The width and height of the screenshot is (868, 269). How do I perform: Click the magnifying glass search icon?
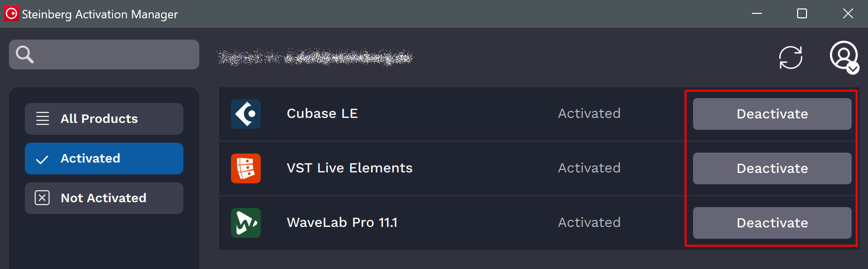coord(25,54)
